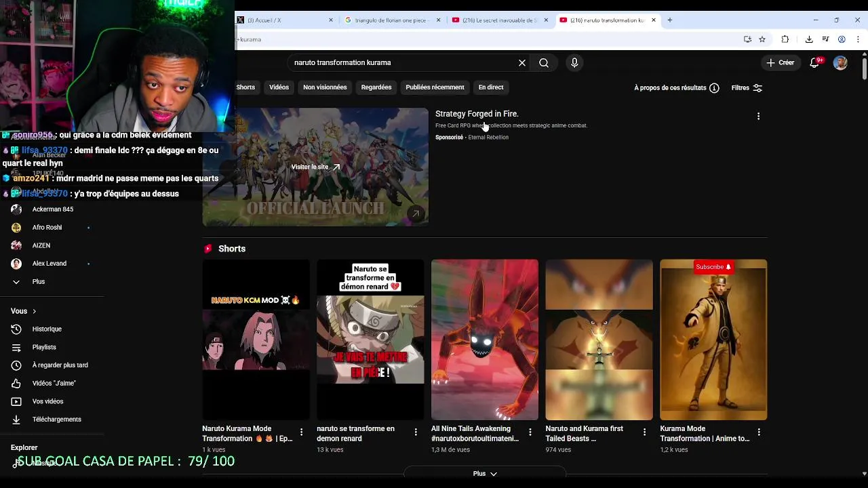868x488 pixels.
Task: Open YouTube notifications bell
Action: pyautogui.click(x=815, y=62)
